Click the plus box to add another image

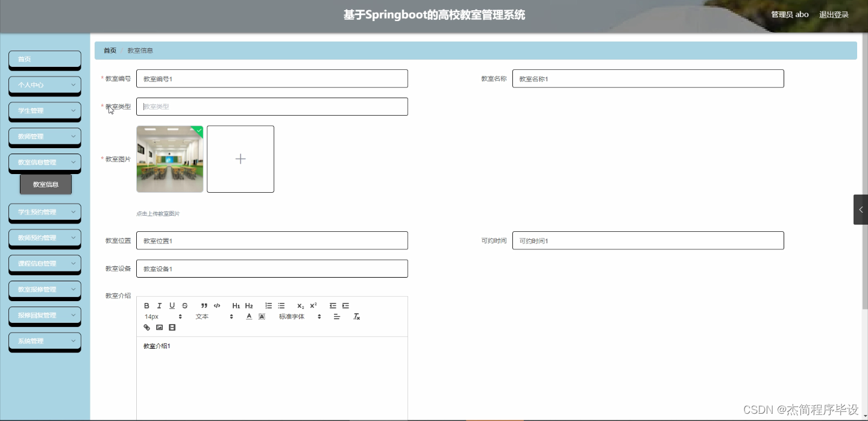click(x=240, y=158)
